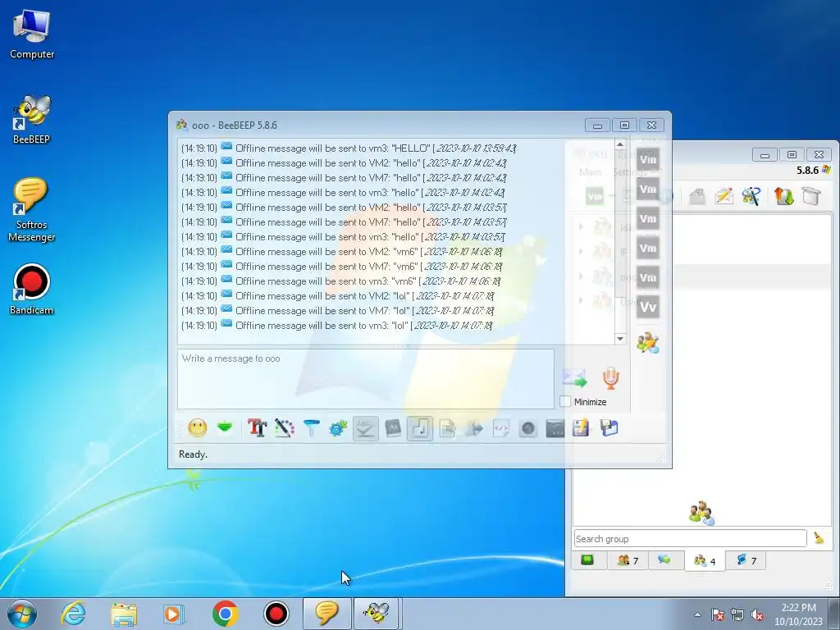The height and width of the screenshot is (630, 840).
Task: Click the dark window screenshot icon
Action: tap(555, 428)
